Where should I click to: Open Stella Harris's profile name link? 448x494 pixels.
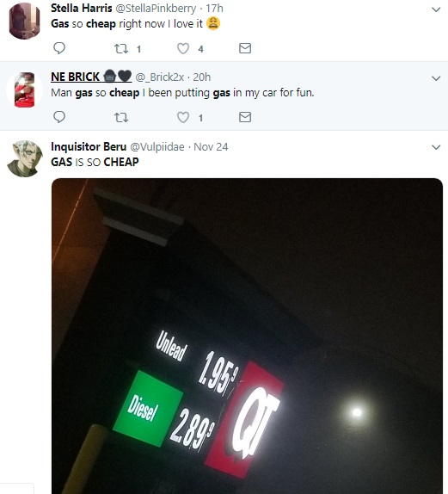click(81, 9)
